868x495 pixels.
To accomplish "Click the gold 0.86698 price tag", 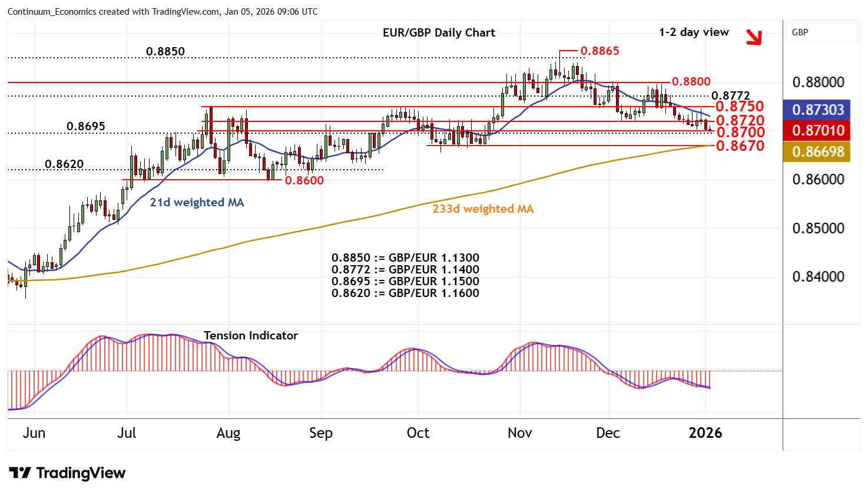I will coord(817,151).
